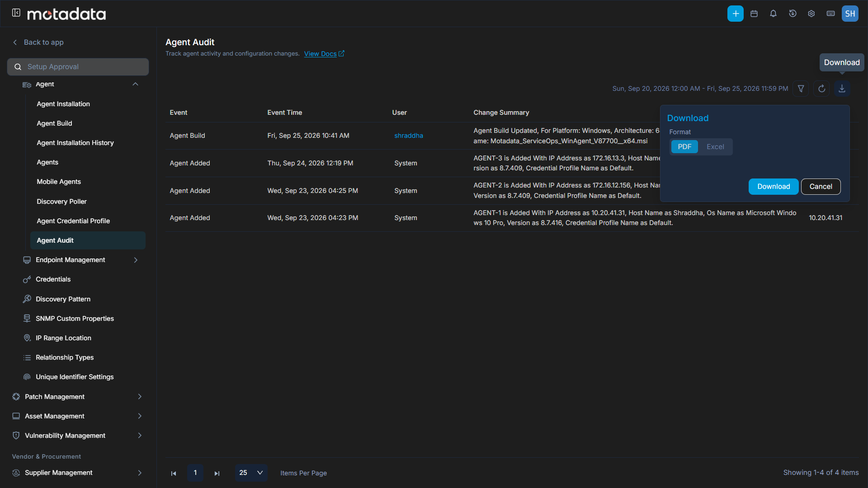This screenshot has height=488, width=868.
Task: Click the Event column header
Action: [x=179, y=113]
